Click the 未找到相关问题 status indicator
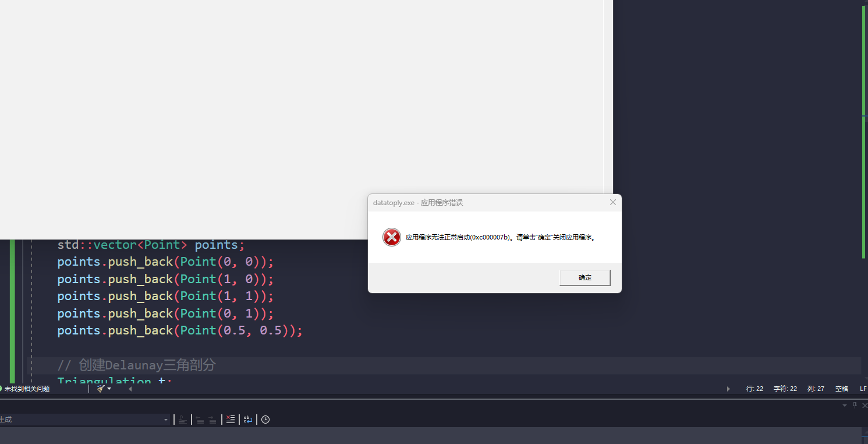This screenshot has width=868, height=444. coord(26,389)
